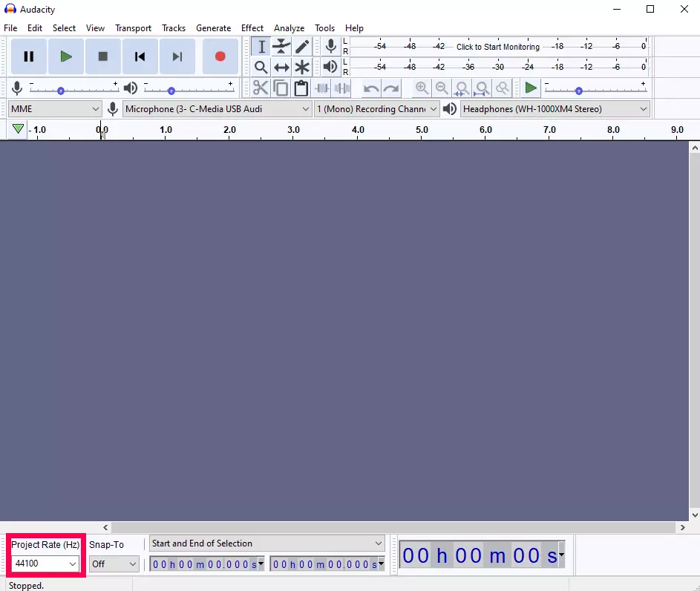The image size is (700, 591).
Task: Click the Fit selection to width icon
Action: coord(462,88)
